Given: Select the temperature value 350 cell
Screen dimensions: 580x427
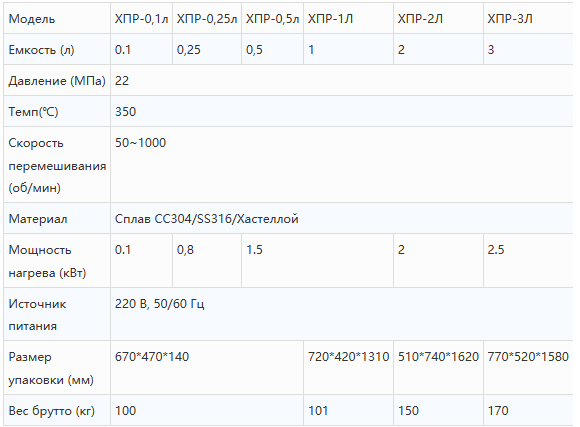Looking at the screenshot, I should 342,111.
